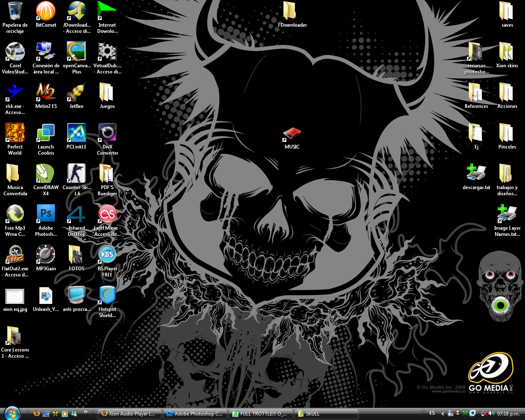Open the Acciones folder

coord(507,92)
